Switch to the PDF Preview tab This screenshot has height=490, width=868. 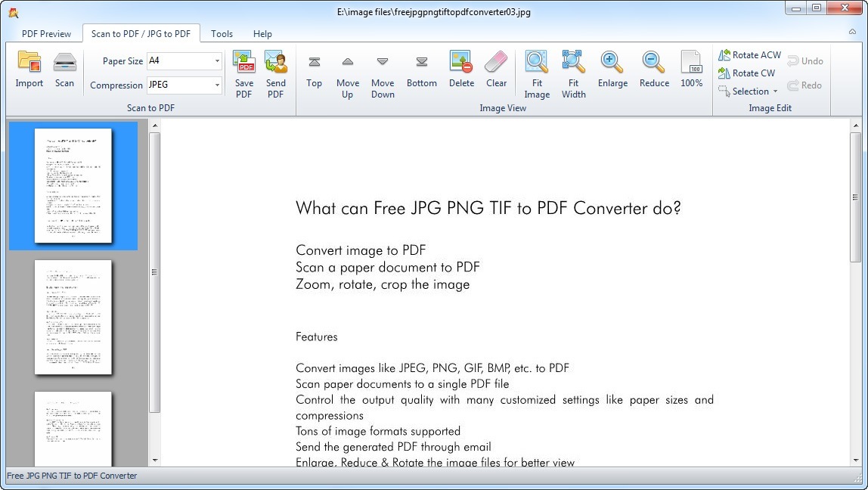[x=46, y=33]
